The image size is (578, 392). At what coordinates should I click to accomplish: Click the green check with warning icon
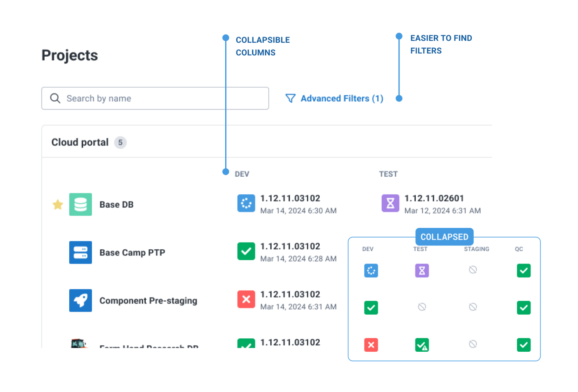(422, 345)
